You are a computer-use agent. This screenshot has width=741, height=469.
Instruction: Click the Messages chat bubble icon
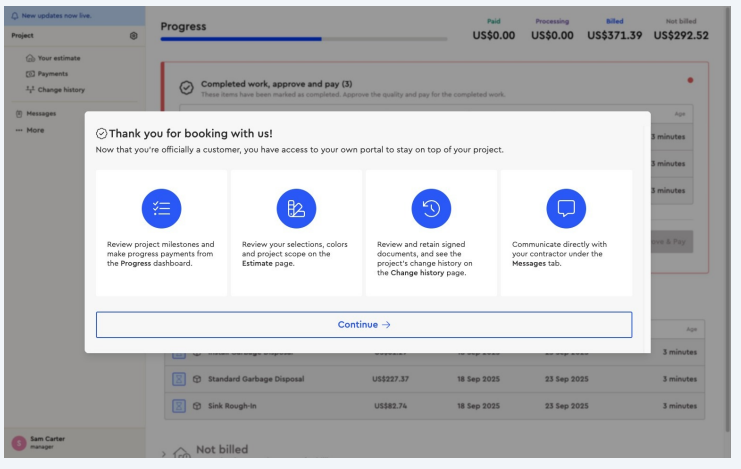pos(566,208)
